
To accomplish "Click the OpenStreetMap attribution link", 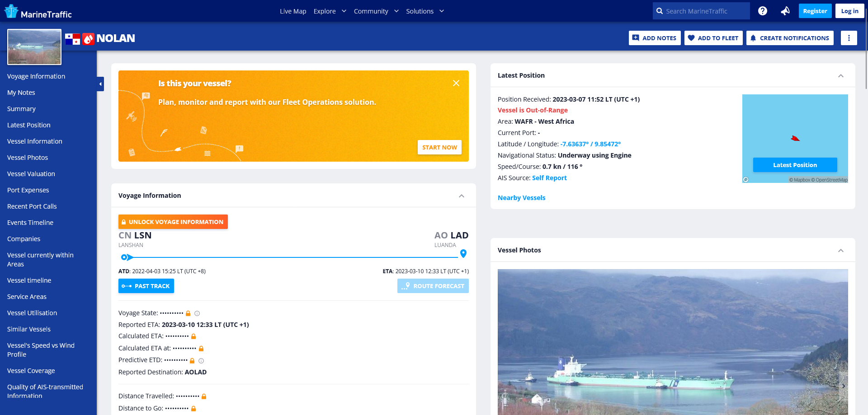I will pos(830,180).
